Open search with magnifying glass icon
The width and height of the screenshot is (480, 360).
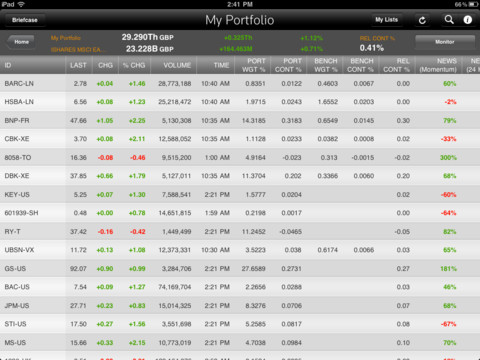(x=449, y=20)
